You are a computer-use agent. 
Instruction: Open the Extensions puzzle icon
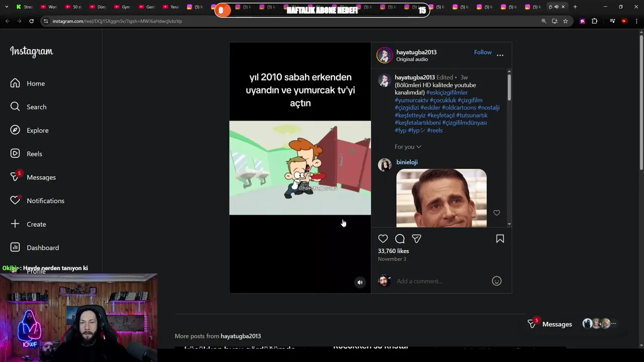(594, 21)
